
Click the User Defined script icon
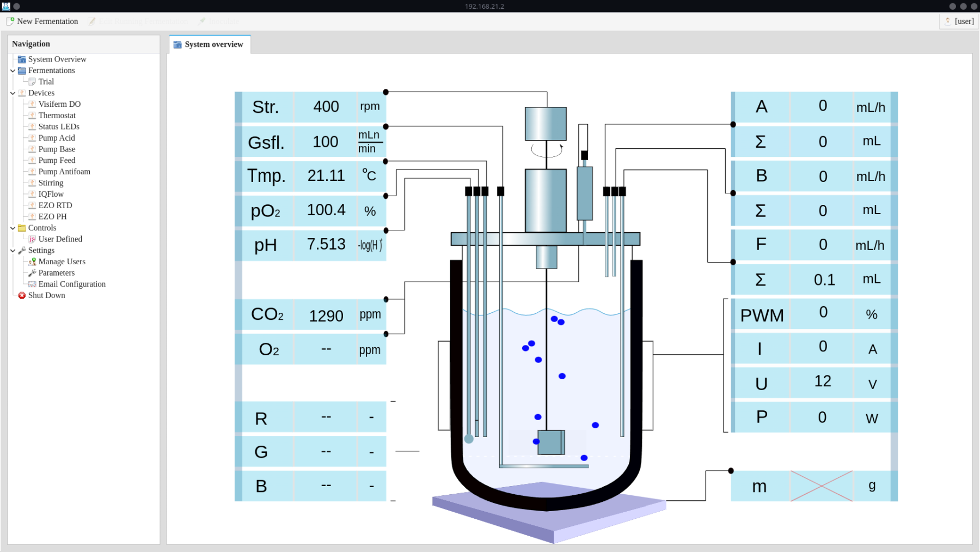[32, 239]
